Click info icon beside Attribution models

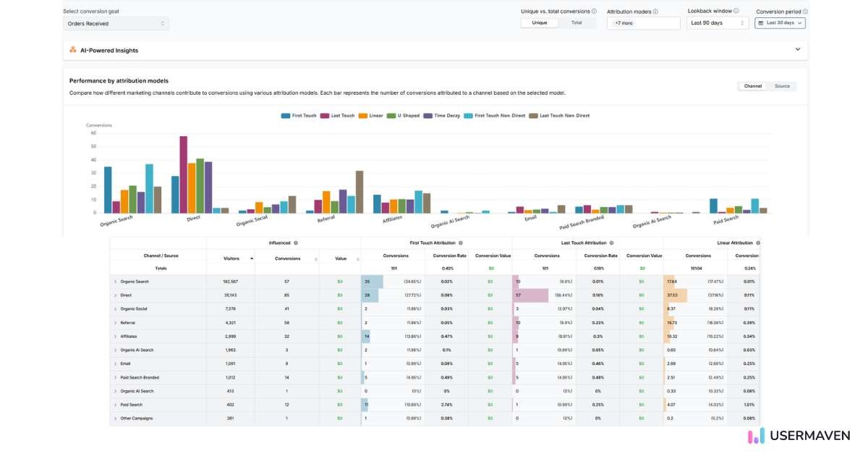[x=656, y=12]
